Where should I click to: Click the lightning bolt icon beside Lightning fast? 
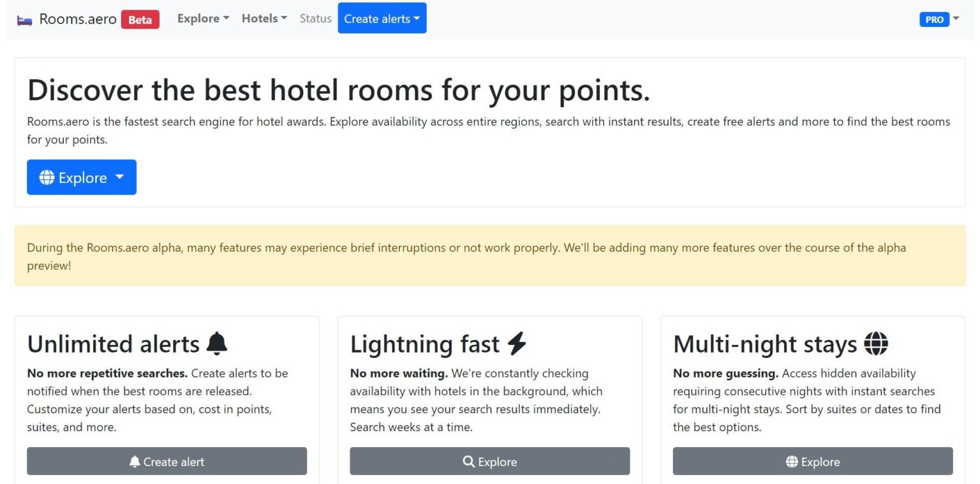517,344
